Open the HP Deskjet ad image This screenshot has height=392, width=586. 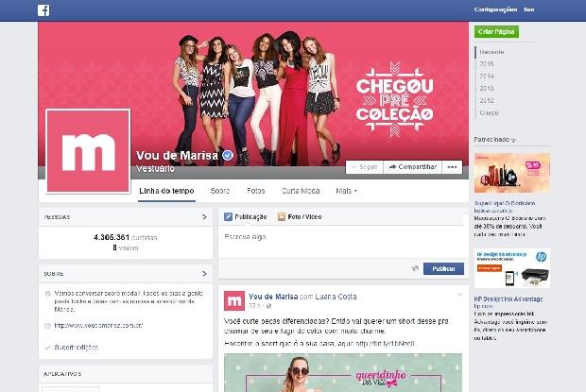pos(512,268)
